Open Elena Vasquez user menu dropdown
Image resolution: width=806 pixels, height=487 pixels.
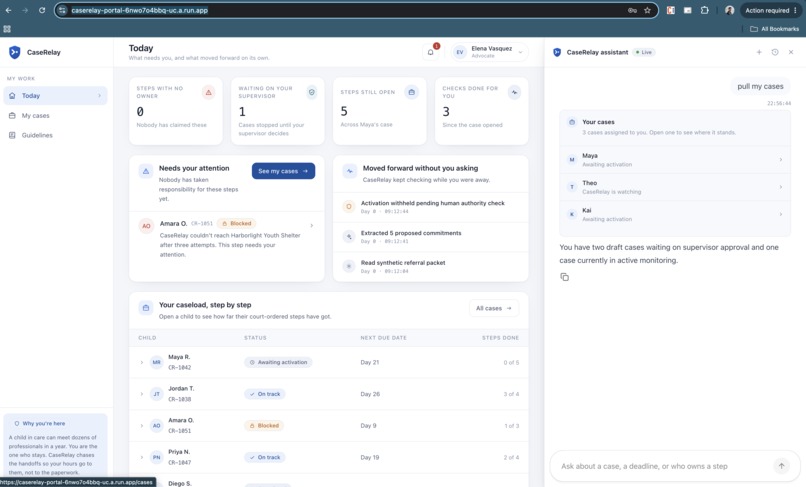tap(489, 52)
